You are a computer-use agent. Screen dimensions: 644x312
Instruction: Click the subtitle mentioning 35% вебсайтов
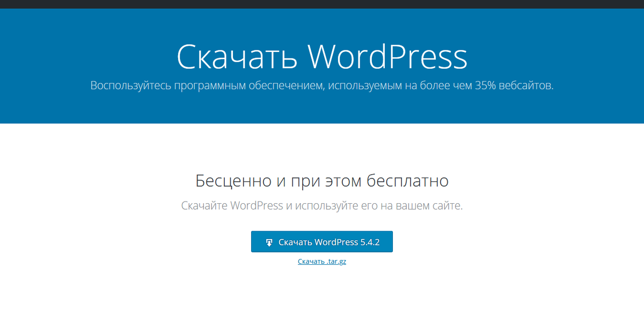322,86
